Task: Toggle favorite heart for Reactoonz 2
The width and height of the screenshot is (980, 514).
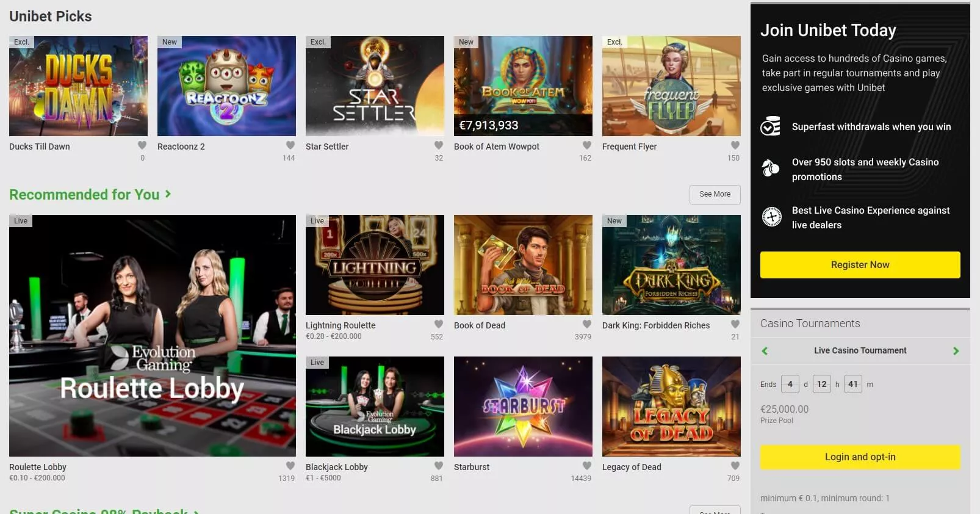Action: coord(290,145)
